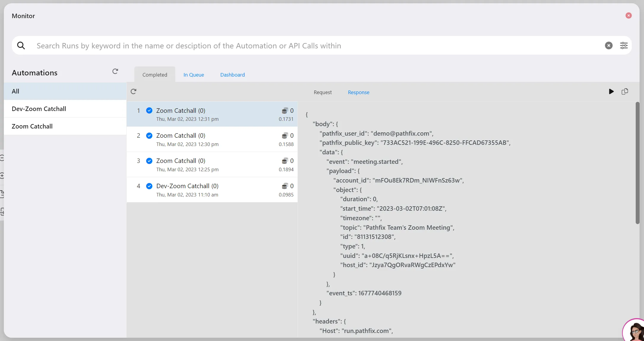Image resolution: width=644 pixels, height=341 pixels.
Task: Replay the selected run with the play icon
Action: click(x=611, y=91)
